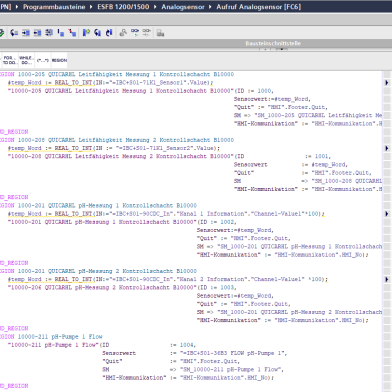Click call "10000-206 QUICARHL pH-Messung 2"
Viewport: 392px width, 392px height.
click(x=102, y=288)
